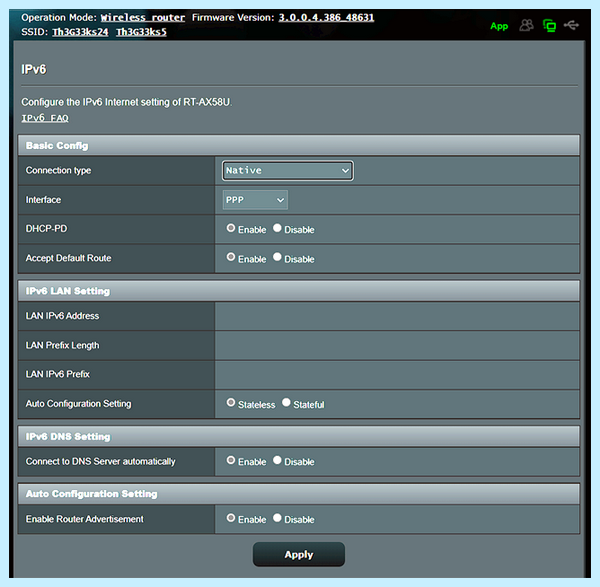Viewport: 600px width, 587px height.
Task: Click the Auto Configuration Setting section header
Action: [299, 494]
